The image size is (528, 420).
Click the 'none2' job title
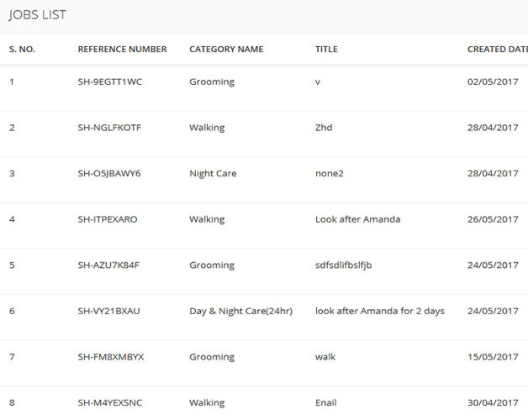click(330, 174)
